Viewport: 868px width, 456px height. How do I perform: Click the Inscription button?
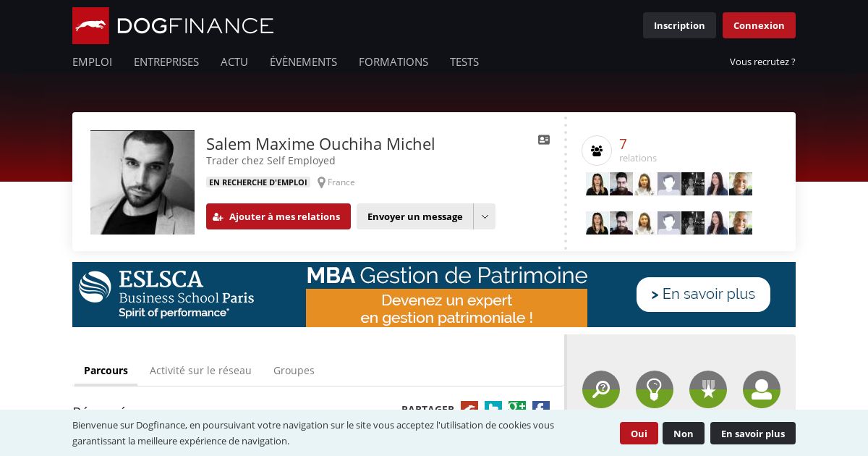679,25
